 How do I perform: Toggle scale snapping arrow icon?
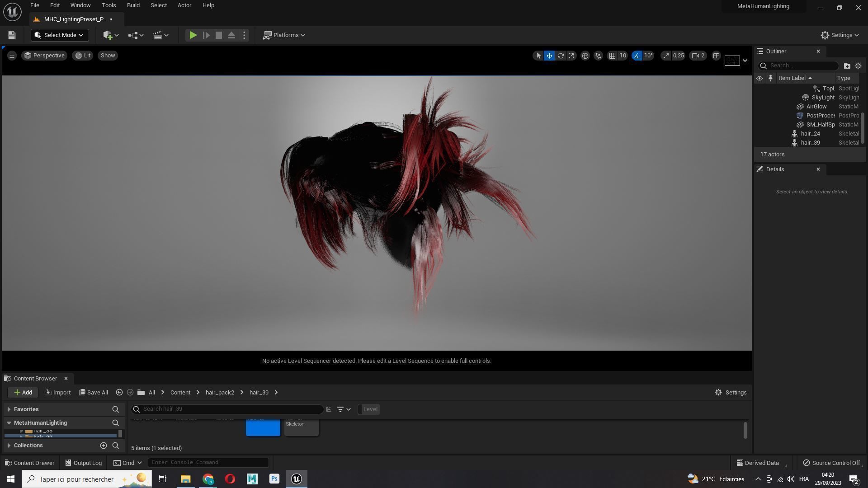(666, 56)
